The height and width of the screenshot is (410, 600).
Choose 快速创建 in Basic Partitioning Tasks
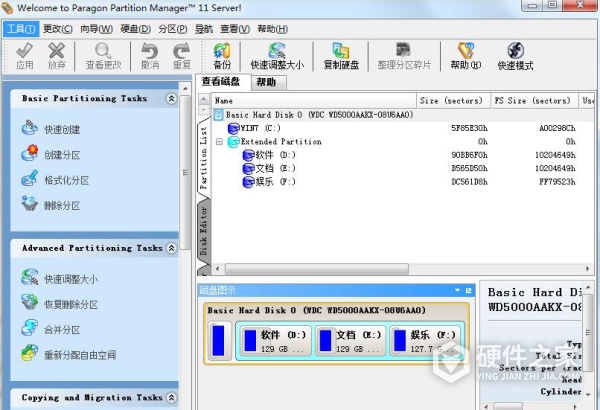(51, 129)
